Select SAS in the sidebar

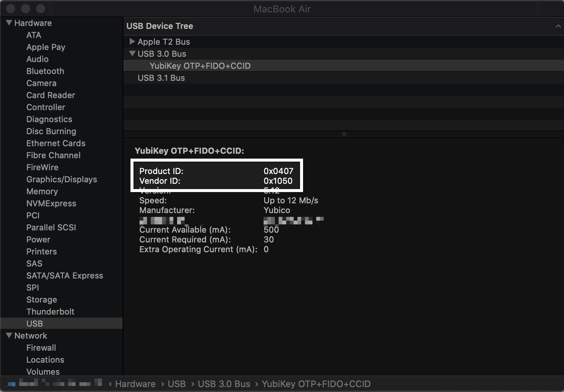point(34,263)
